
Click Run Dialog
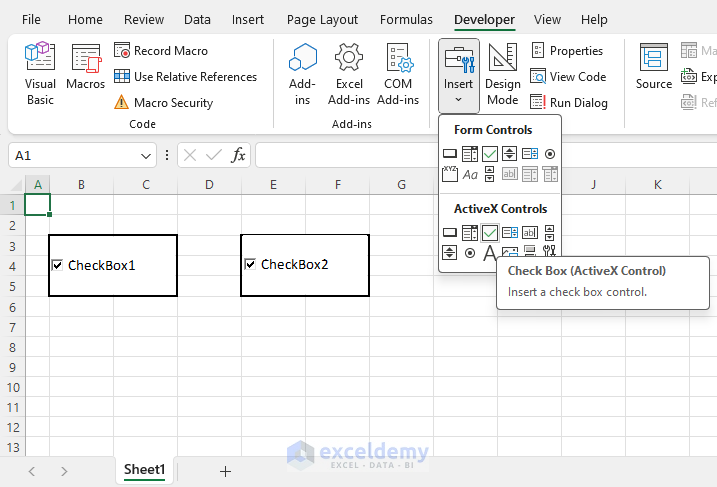pyautogui.click(x=569, y=103)
